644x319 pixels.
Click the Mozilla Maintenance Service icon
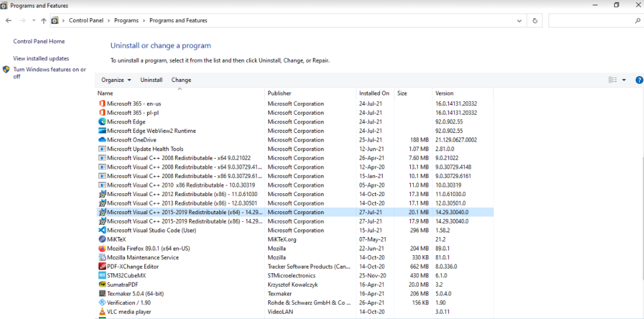point(103,258)
